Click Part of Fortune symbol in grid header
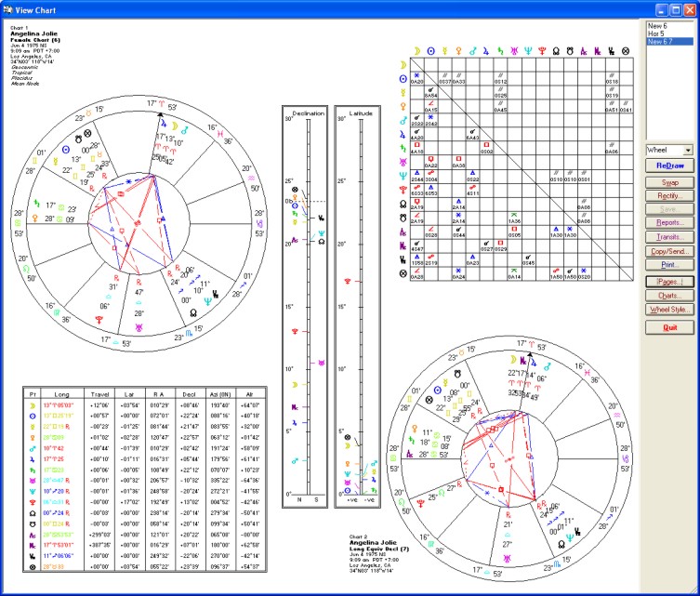The height and width of the screenshot is (596, 700). pos(627,50)
